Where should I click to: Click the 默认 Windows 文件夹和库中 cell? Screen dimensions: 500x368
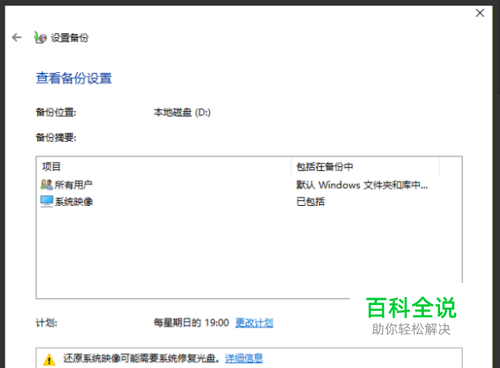(x=362, y=185)
